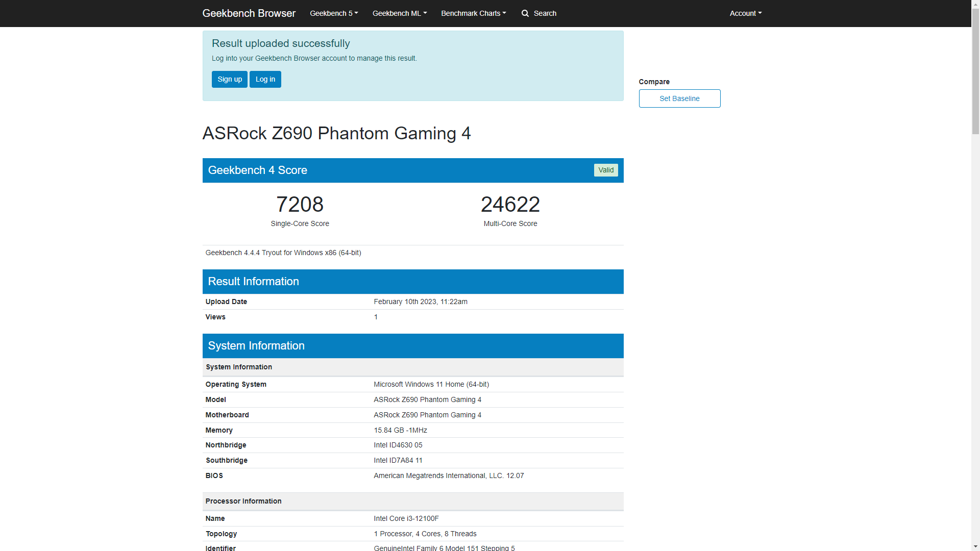
Task: Click the multi-core score 24622
Action: [510, 205]
